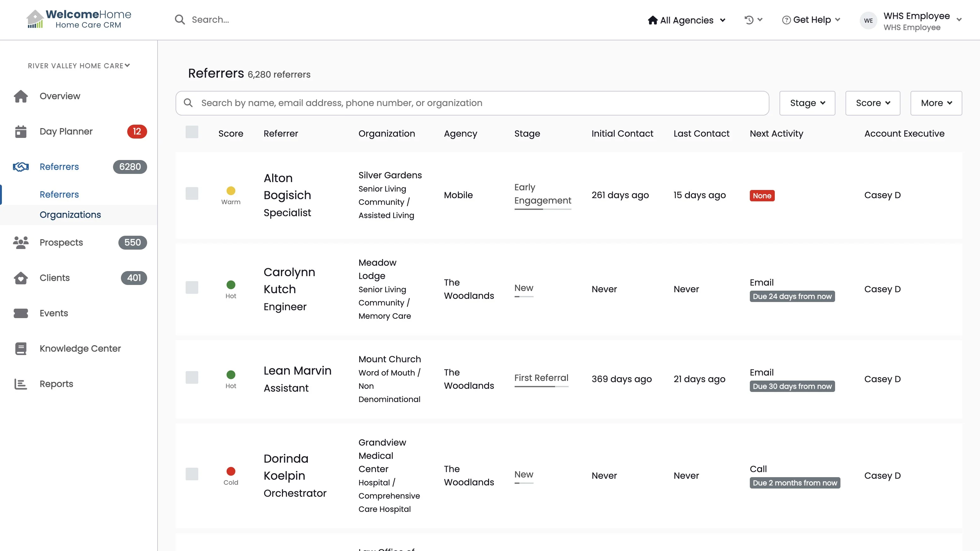980x551 pixels.
Task: Toggle the select-all header checkbox
Action: pos(192,132)
